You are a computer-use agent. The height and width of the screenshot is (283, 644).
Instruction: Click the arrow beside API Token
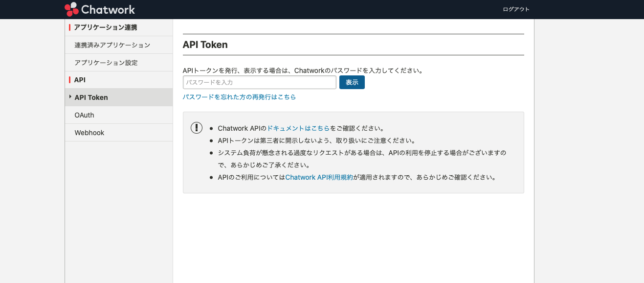pyautogui.click(x=70, y=97)
